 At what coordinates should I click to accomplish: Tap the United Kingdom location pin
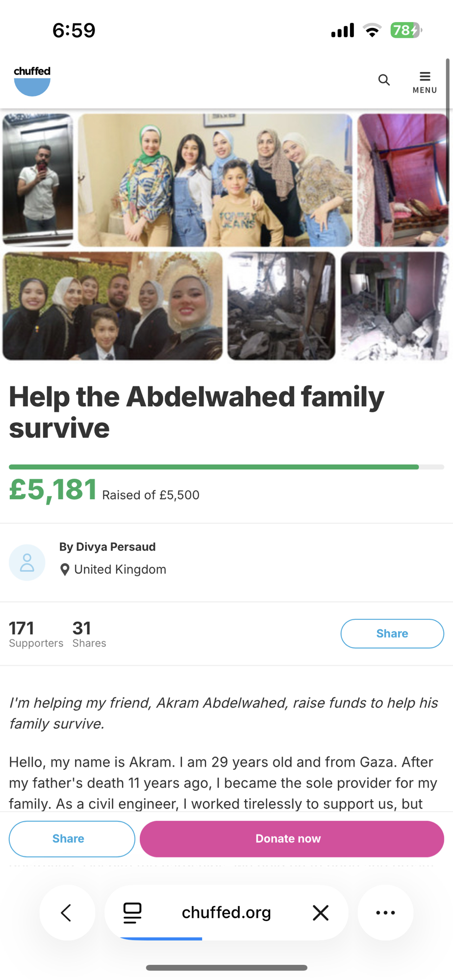click(64, 569)
